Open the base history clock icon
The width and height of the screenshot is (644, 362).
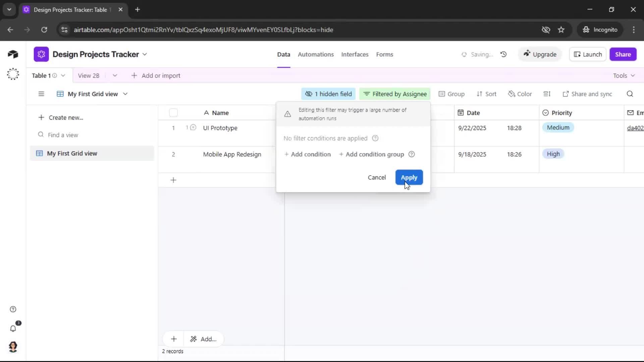(x=503, y=54)
